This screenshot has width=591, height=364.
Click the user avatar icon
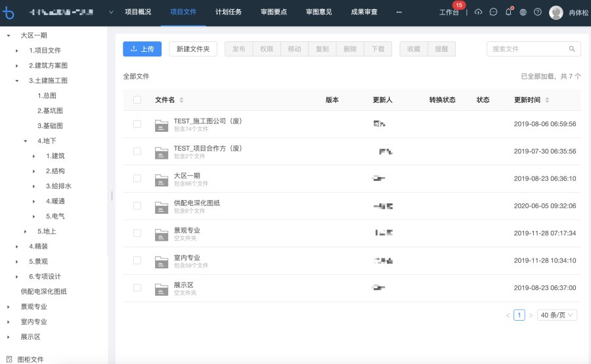556,12
